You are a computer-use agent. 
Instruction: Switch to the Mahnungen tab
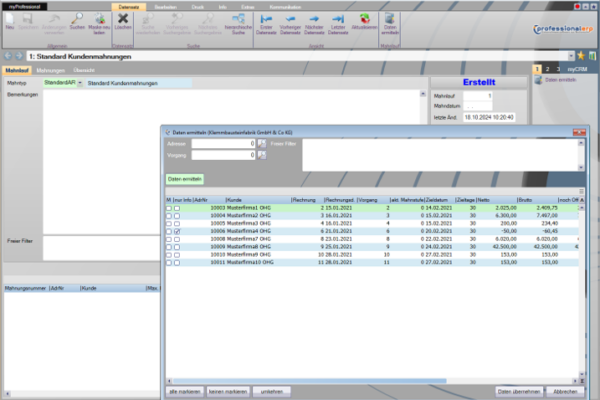pos(50,70)
